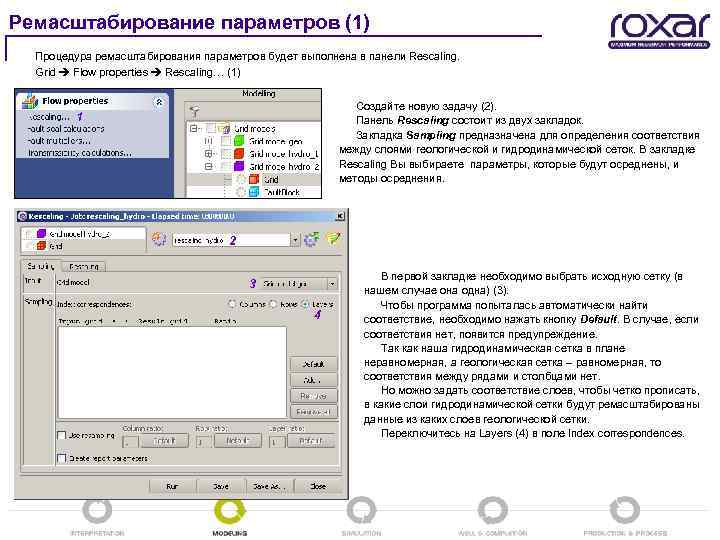This screenshot has width=720, height=540.
Task: Click the yellow-green pencil notes icon
Action: click(333, 238)
